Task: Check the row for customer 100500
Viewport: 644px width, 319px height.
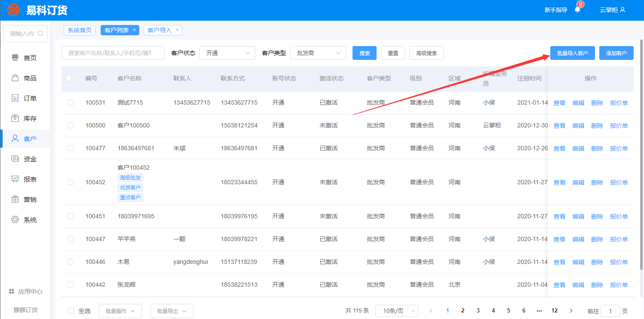Action: 71,125
